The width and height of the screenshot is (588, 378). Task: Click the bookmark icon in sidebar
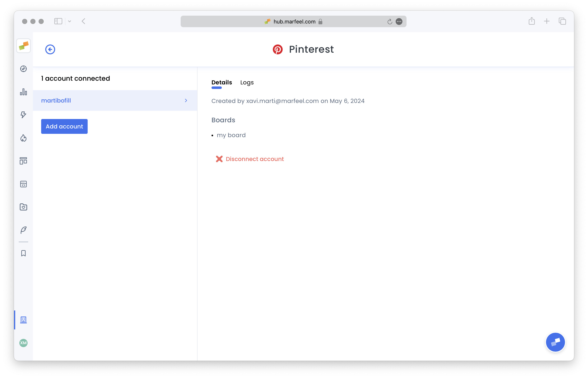click(23, 253)
